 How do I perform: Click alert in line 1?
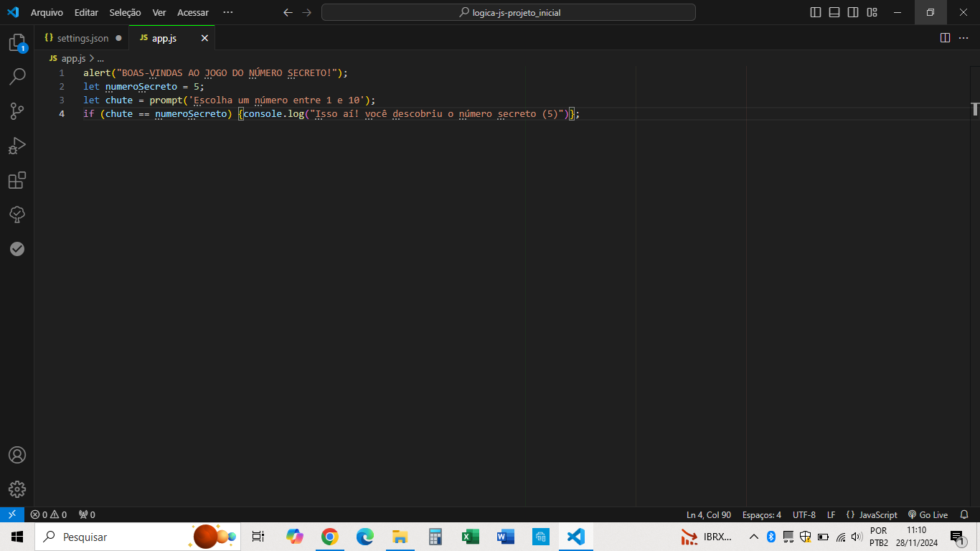pos(97,73)
